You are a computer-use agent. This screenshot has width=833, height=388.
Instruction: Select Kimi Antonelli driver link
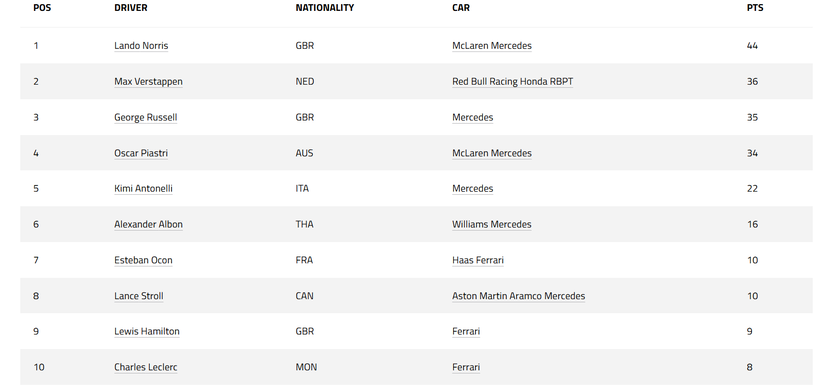click(143, 189)
